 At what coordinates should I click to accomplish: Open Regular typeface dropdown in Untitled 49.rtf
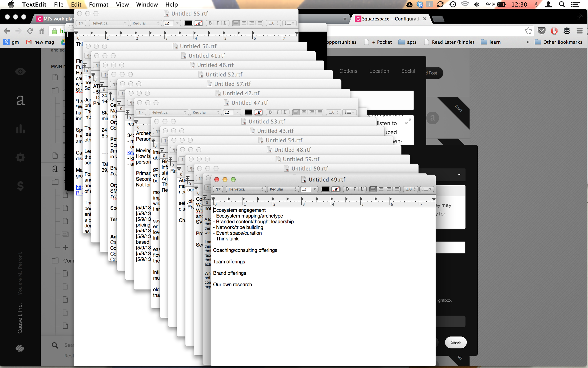coord(283,189)
